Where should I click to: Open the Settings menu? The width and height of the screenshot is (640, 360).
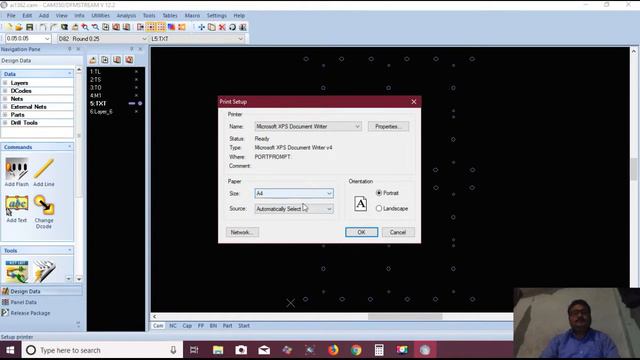tap(216, 16)
